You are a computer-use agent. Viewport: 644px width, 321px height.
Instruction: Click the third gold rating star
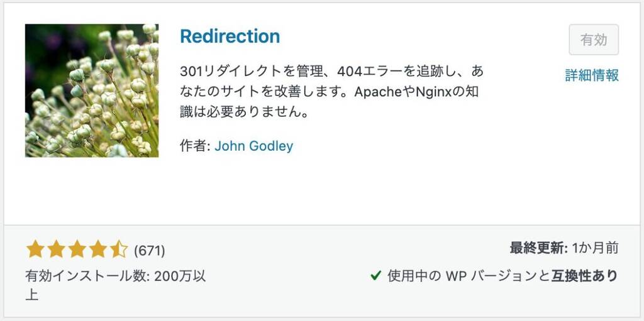point(77,250)
